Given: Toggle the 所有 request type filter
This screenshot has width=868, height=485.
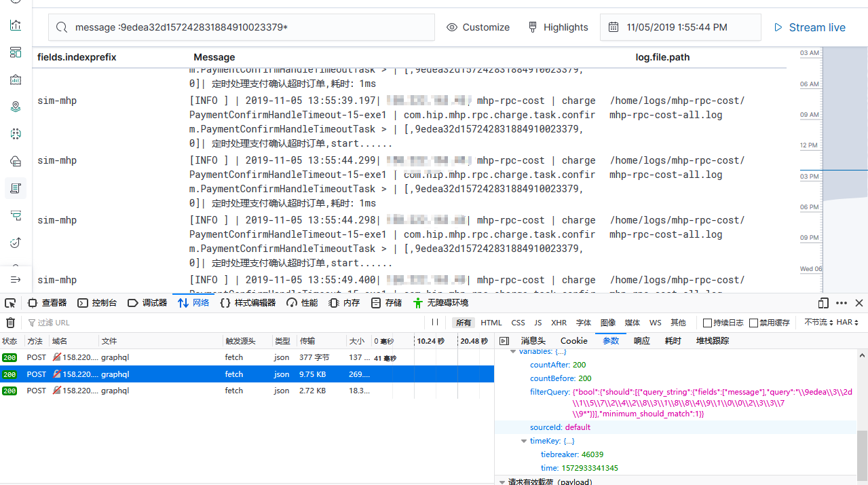Looking at the screenshot, I should coord(464,323).
